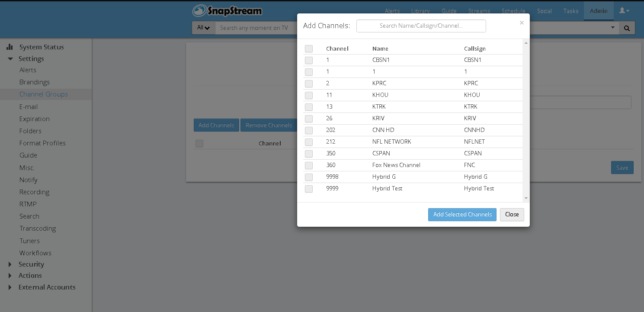Open Search settings in sidebar
Image resolution: width=644 pixels, height=312 pixels.
coord(29,216)
